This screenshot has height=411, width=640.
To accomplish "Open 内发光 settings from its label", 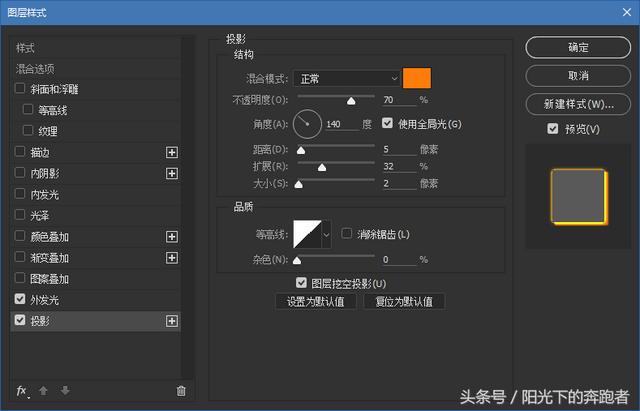I will 44,195.
